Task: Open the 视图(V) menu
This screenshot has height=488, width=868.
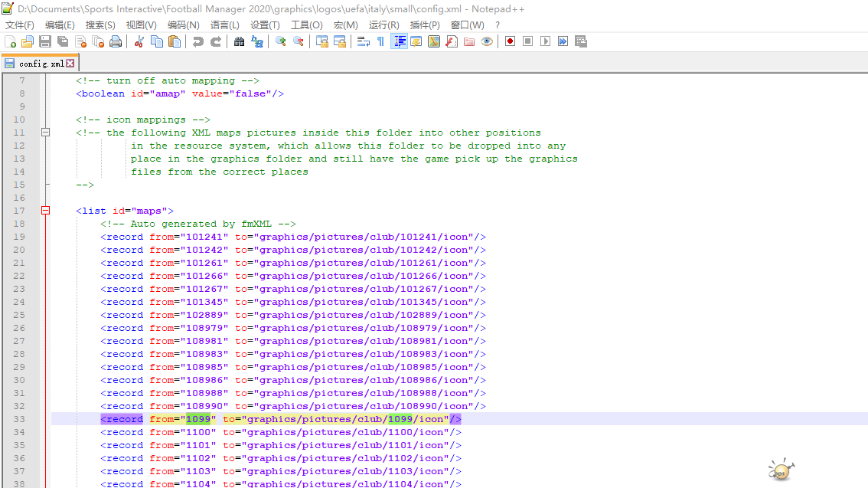Action: coord(141,25)
